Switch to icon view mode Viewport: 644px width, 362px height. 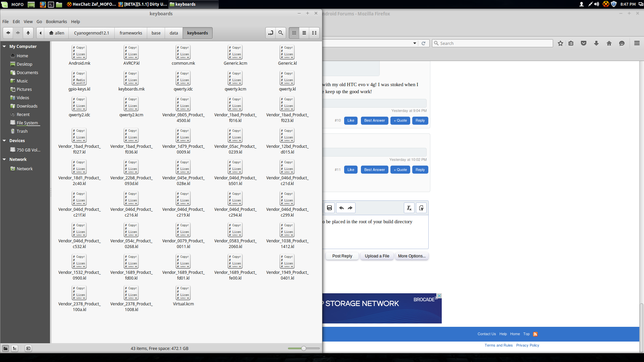[x=294, y=33]
